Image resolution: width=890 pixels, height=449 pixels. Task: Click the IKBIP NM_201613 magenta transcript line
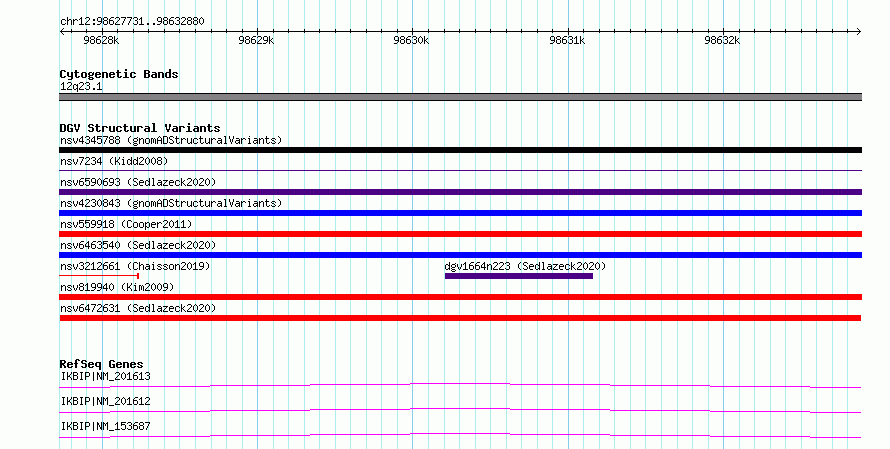click(460, 385)
